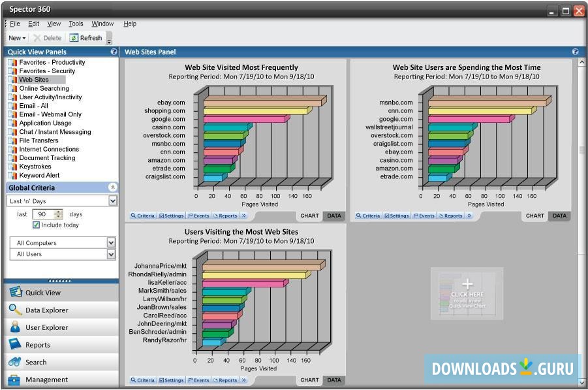Select the File Transfers panel icon
The height and width of the screenshot is (390, 588).
tap(12, 140)
